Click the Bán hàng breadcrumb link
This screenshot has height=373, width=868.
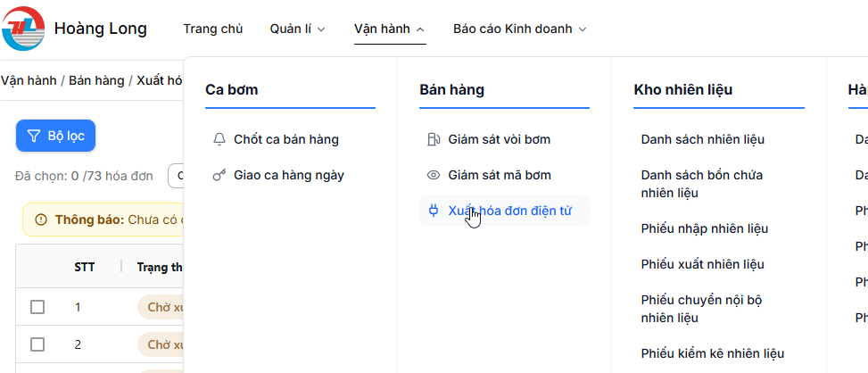pyautogui.click(x=96, y=80)
